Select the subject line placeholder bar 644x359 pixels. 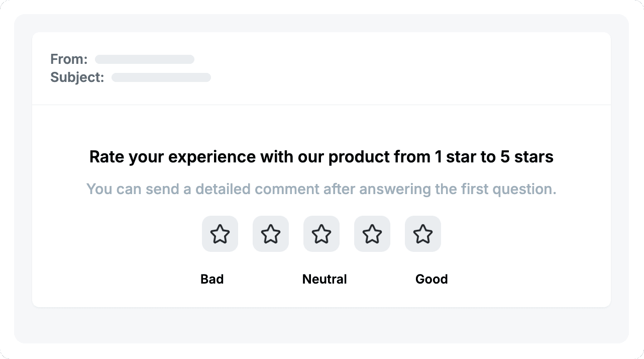pyautogui.click(x=161, y=77)
